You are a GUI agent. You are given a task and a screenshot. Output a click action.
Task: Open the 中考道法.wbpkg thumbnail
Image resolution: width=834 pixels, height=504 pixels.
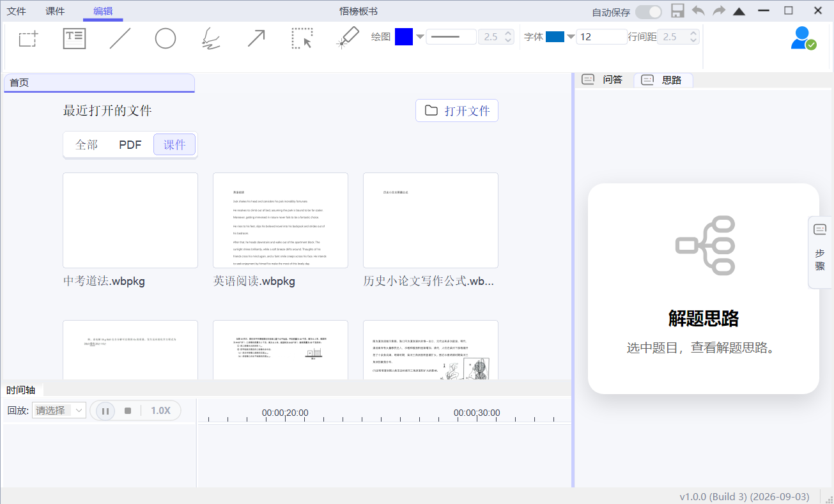click(130, 220)
